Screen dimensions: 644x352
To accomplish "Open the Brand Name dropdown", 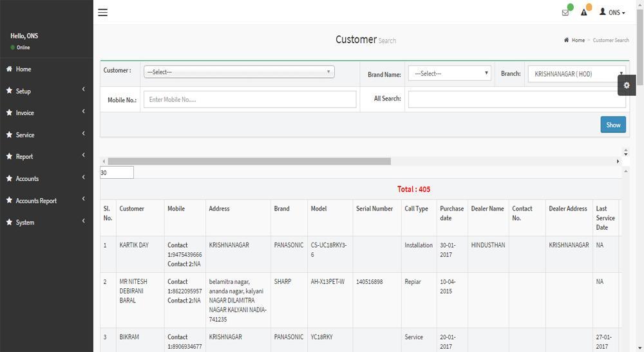I will tap(450, 73).
